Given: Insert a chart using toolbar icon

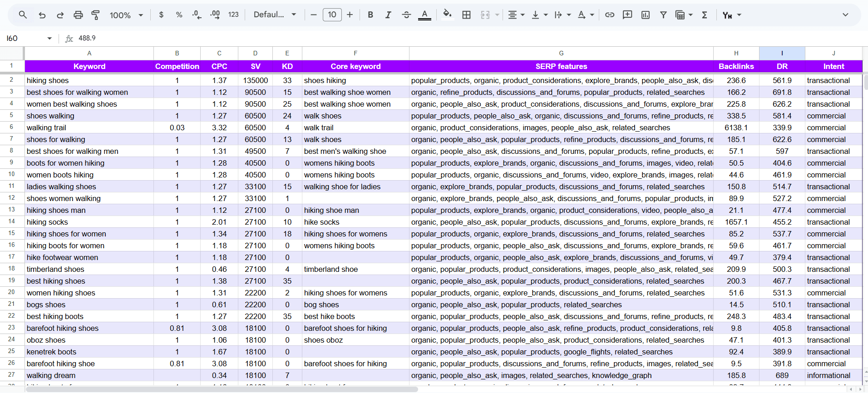Looking at the screenshot, I should (646, 15).
